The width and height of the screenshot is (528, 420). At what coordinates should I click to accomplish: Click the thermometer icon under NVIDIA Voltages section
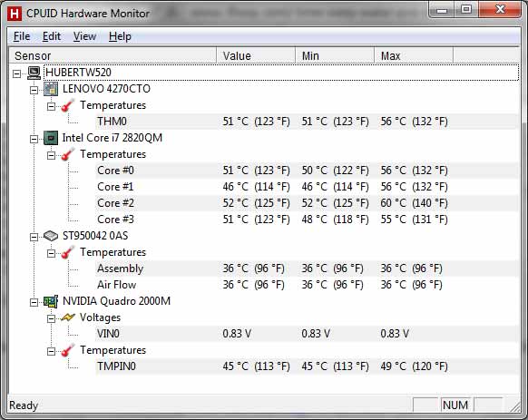pos(68,350)
